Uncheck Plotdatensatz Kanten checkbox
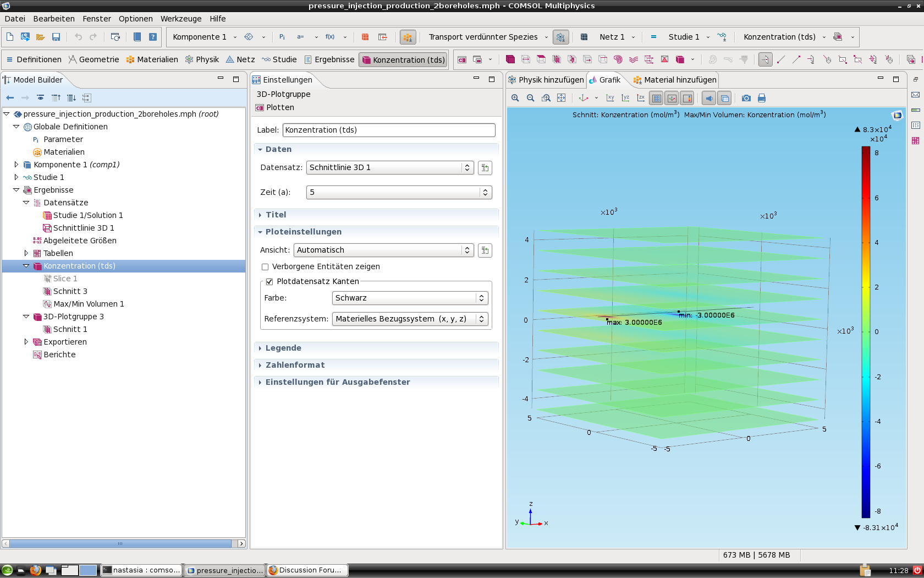 pyautogui.click(x=269, y=282)
